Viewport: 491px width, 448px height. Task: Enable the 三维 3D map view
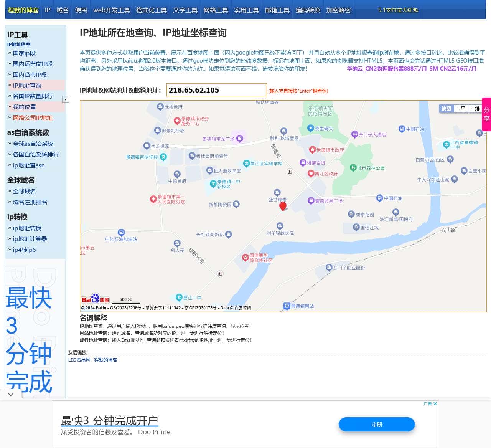[475, 109]
